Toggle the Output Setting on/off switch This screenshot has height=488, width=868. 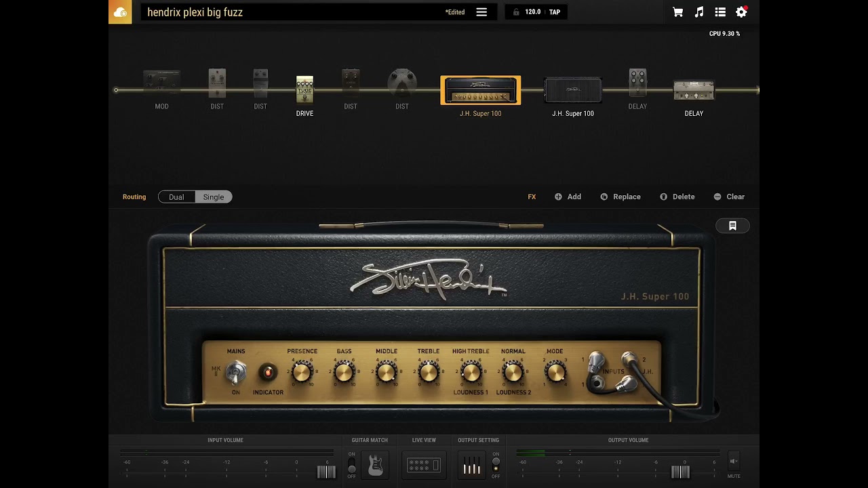pyautogui.click(x=496, y=465)
